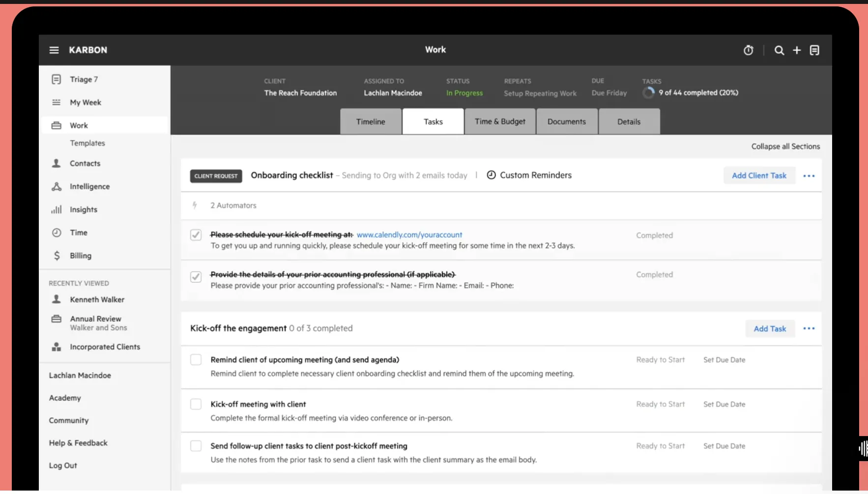Open the calendly.com/youraccount link

409,235
